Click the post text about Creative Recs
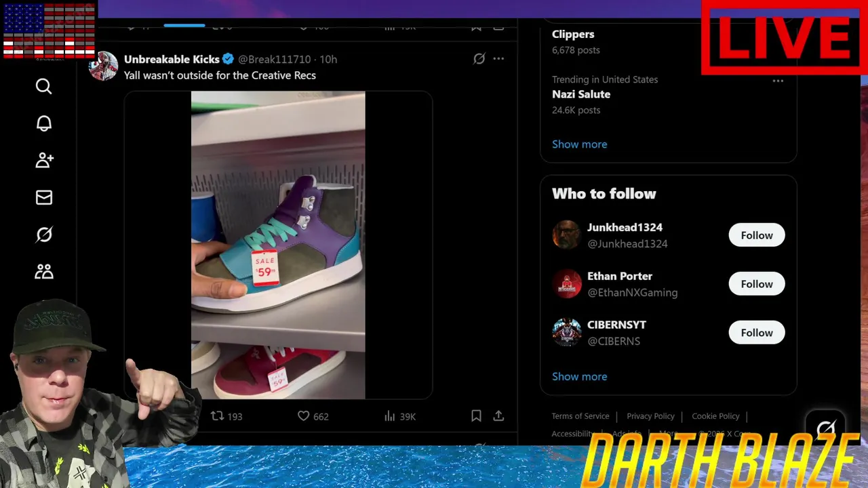Screen dimensions: 868x488 point(220,75)
